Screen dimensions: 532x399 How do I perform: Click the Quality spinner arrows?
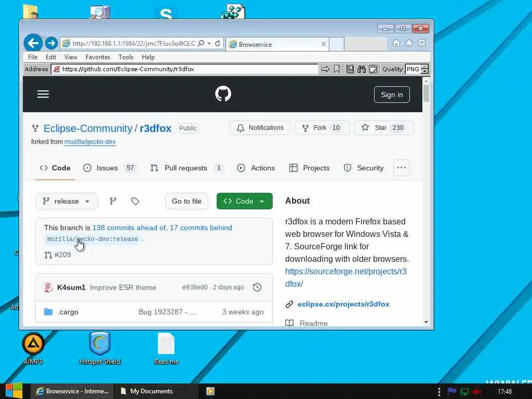point(425,69)
